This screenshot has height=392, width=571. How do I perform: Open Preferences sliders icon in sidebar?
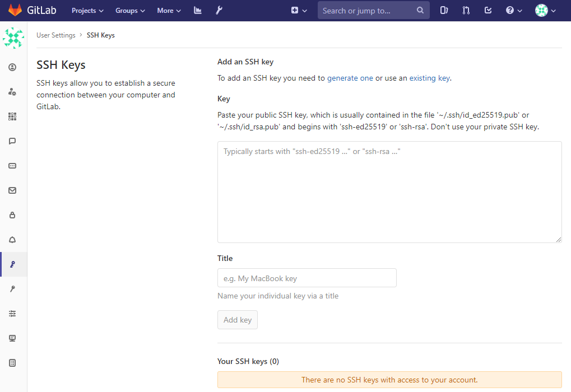[12, 314]
